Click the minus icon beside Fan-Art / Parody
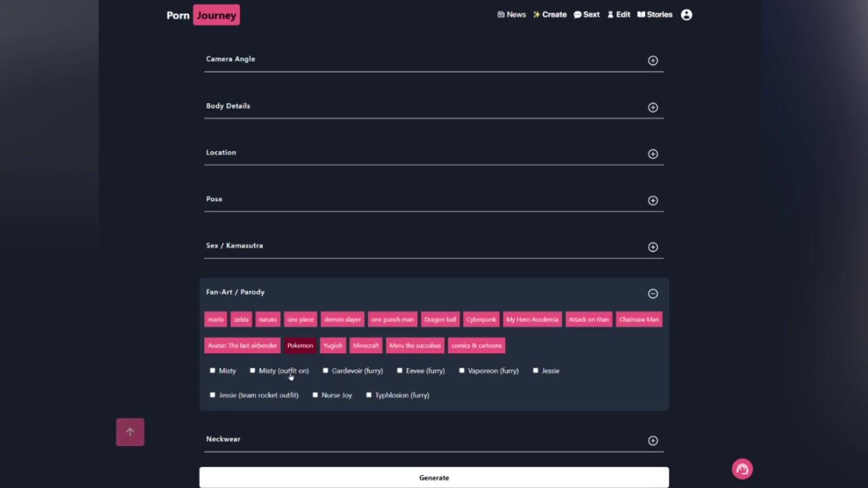 pos(652,293)
